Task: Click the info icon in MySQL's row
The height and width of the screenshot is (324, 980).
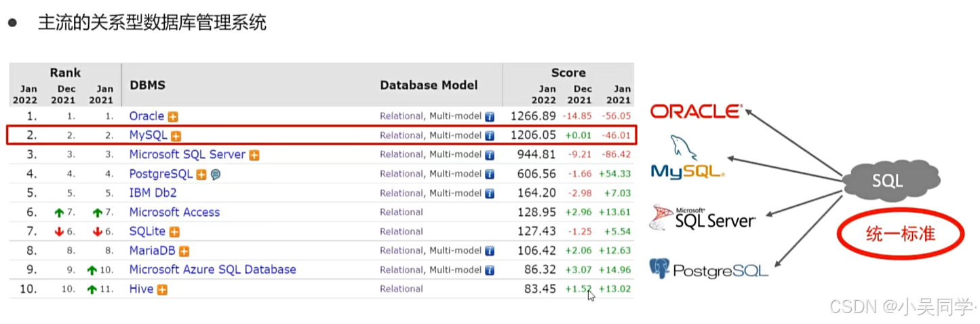Action: (489, 136)
